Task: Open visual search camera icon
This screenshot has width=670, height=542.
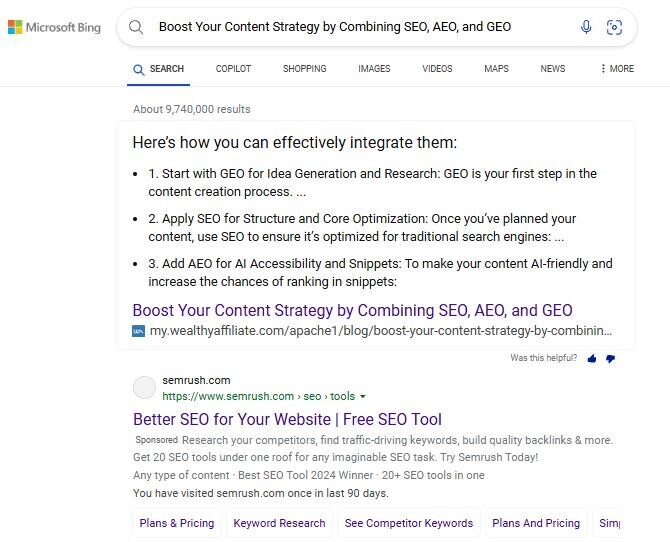Action: (x=615, y=27)
